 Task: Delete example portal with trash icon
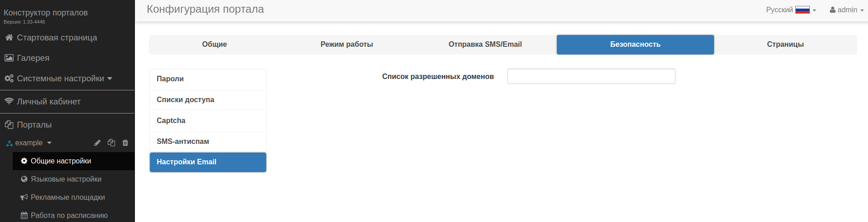[x=125, y=143]
